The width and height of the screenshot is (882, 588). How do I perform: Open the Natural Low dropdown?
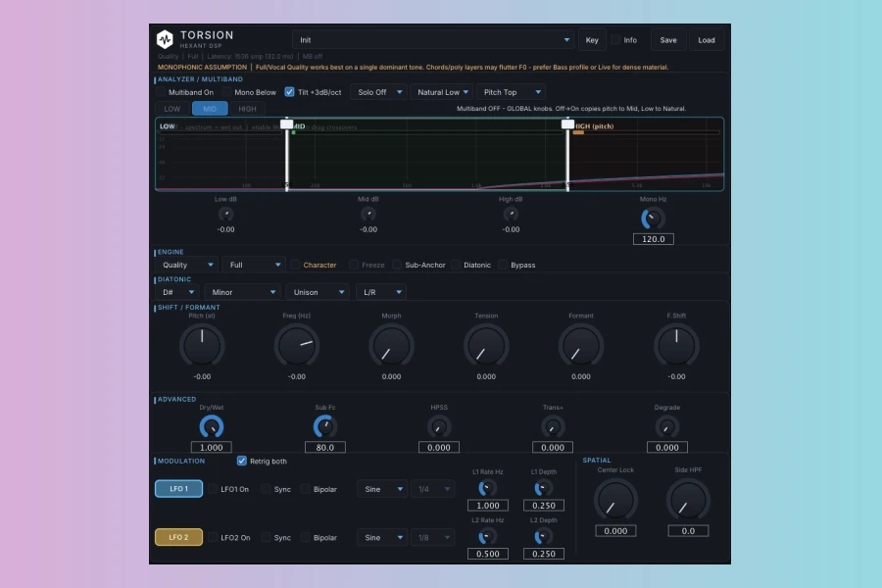(443, 92)
